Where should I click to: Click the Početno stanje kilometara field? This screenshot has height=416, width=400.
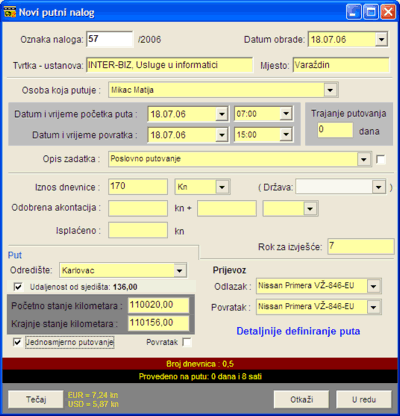(158, 305)
